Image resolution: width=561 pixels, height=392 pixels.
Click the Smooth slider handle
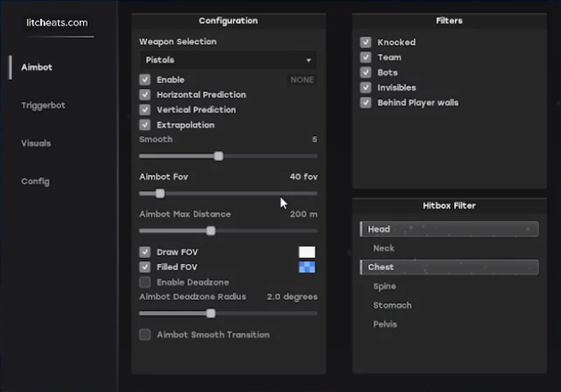point(218,156)
